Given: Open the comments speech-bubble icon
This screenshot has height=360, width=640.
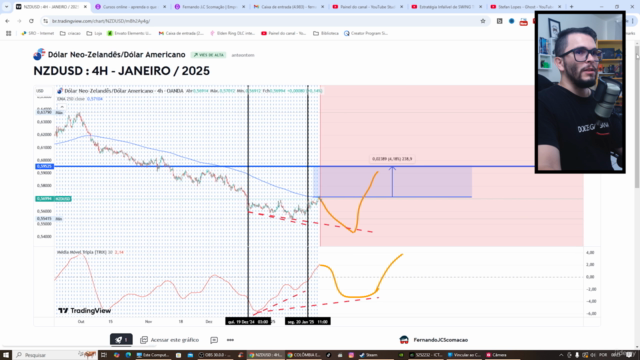Looking at the screenshot, I should (214, 340).
